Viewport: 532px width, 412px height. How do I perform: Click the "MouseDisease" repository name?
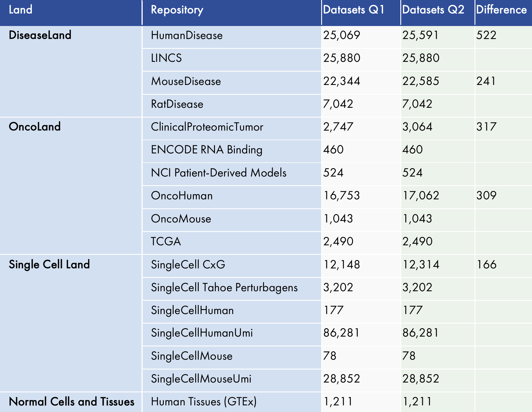click(186, 81)
